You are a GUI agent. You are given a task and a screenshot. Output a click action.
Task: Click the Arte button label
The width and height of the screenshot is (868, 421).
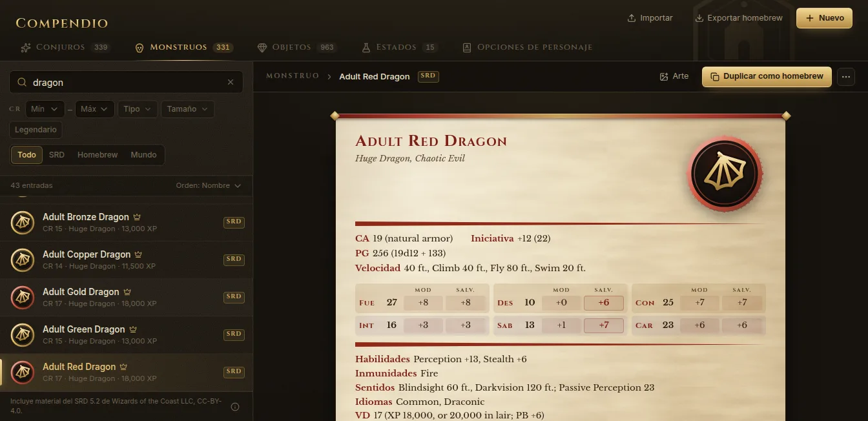click(x=681, y=76)
